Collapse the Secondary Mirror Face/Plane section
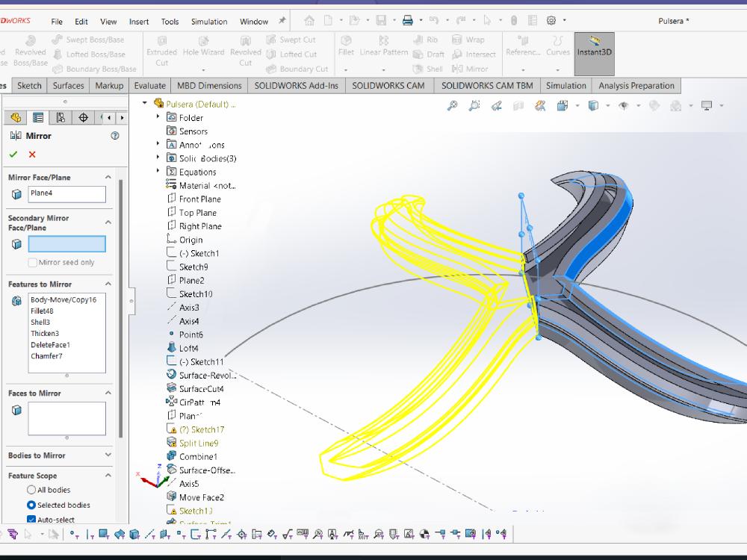 pos(108,223)
